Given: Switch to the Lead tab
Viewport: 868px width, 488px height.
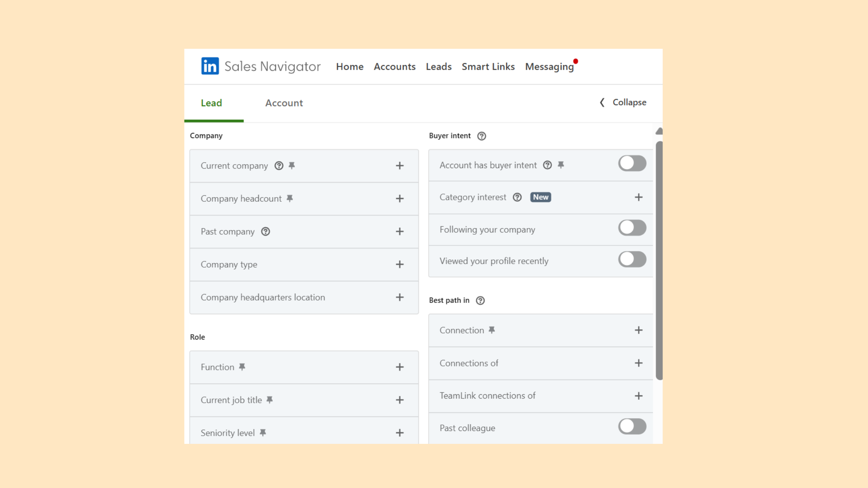Looking at the screenshot, I should (x=211, y=103).
